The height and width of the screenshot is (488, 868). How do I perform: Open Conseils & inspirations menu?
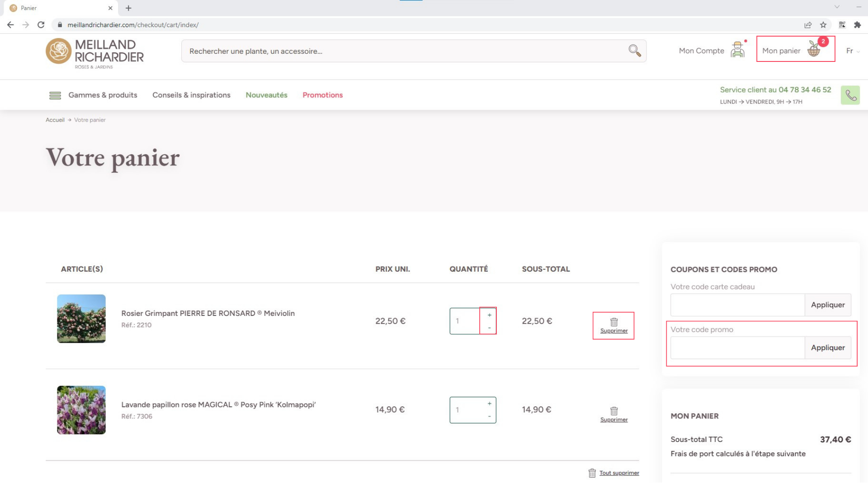[x=191, y=95]
